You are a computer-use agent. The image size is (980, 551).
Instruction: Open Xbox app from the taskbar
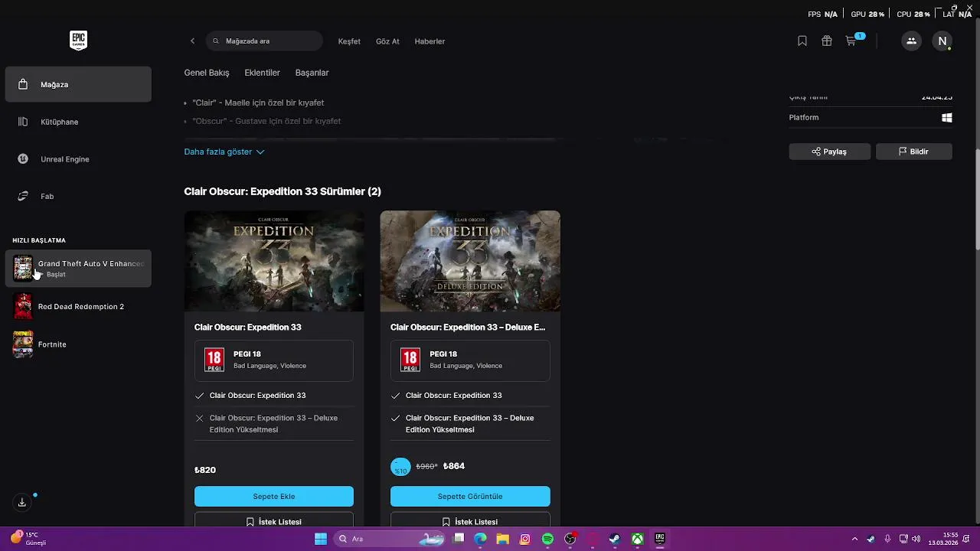637,539
